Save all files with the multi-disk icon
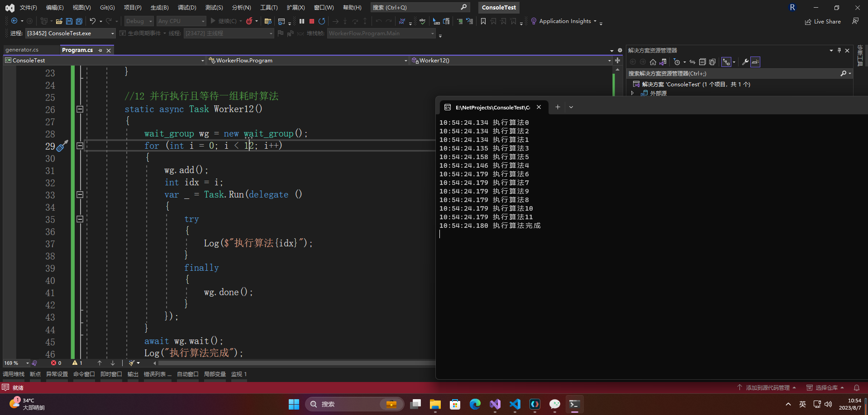The width and height of the screenshot is (868, 415). click(79, 21)
